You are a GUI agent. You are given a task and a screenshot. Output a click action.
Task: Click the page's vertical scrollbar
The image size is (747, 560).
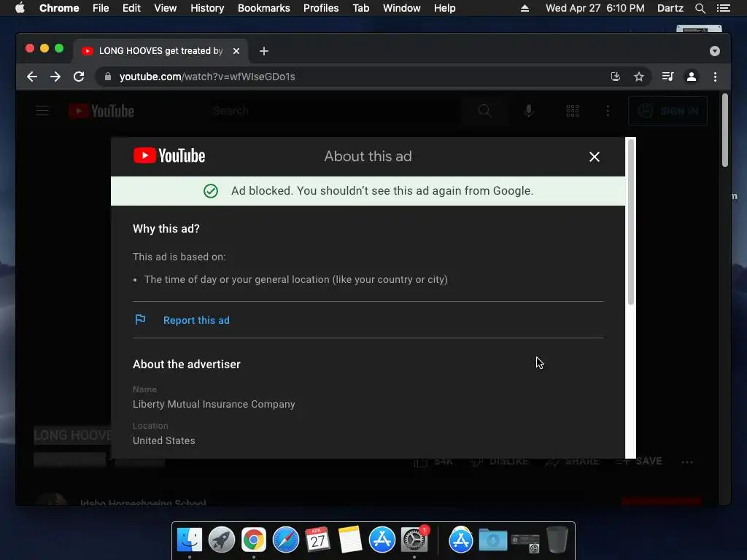coord(724,130)
